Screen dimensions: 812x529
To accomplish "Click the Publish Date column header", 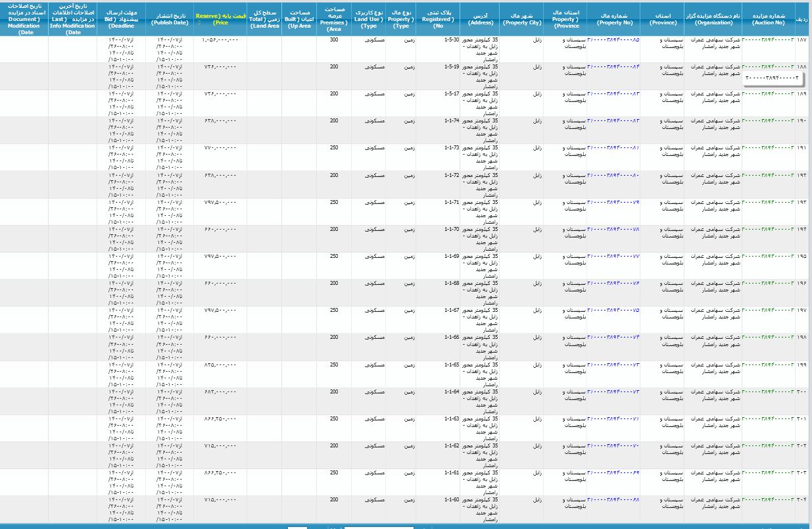I will 170,18.
